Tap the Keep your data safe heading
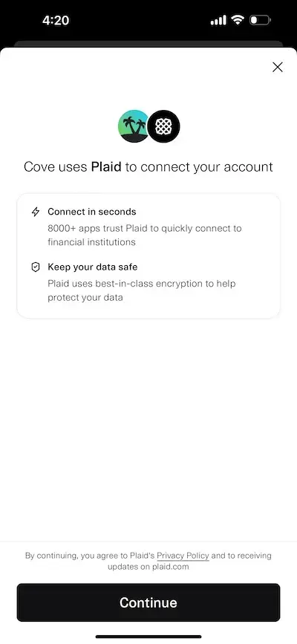 [92, 267]
